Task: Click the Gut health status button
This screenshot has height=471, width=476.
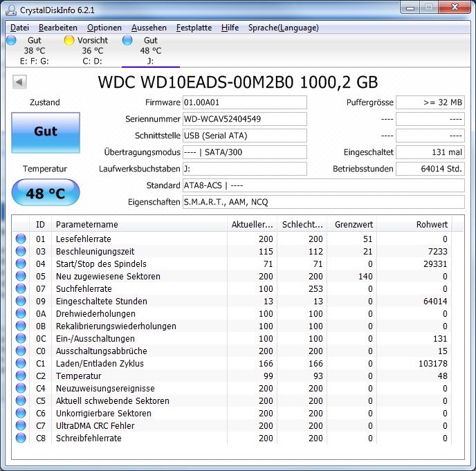Action: pyautogui.click(x=46, y=133)
